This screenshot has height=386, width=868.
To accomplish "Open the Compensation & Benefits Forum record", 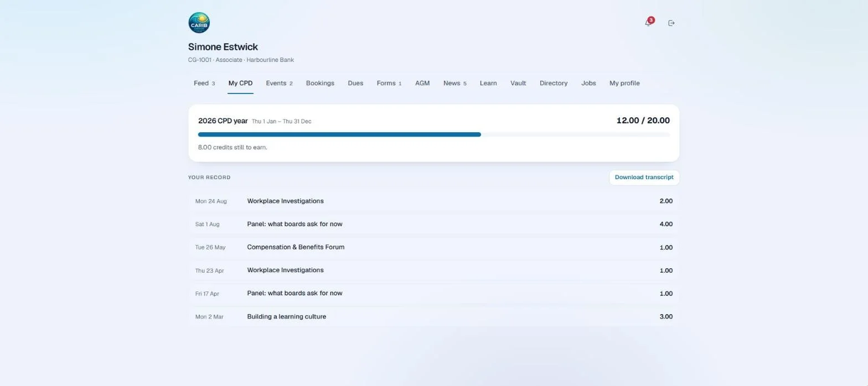I will click(434, 247).
